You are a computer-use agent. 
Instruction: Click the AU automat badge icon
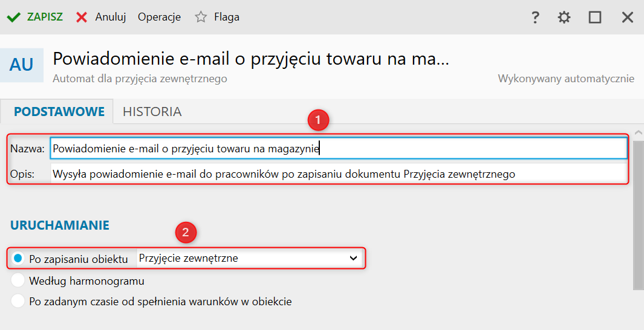(22, 65)
